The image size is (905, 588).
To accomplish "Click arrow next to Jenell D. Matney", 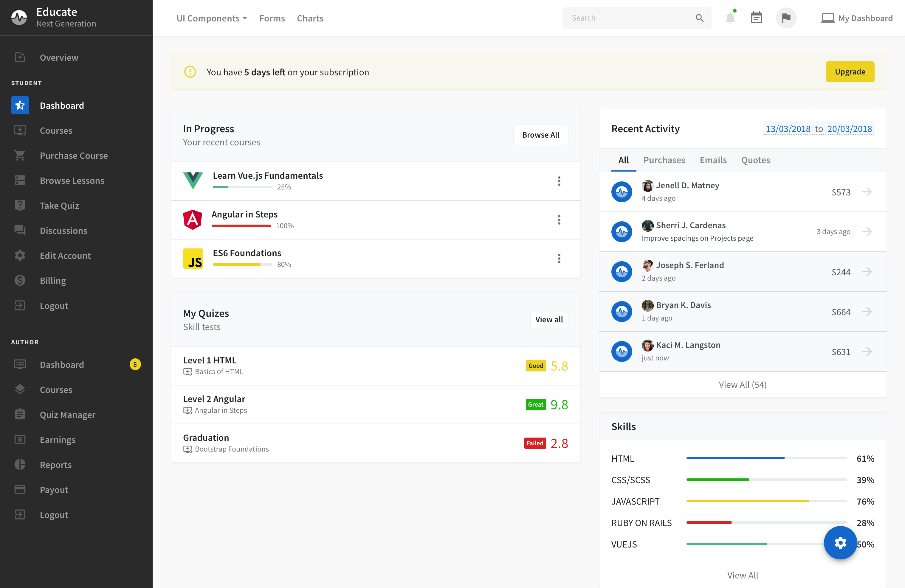I will coord(867,192).
